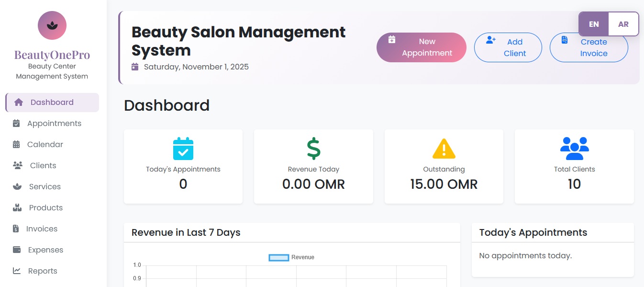Click the Add Client button
Viewport: 644px width, 287px height.
click(508, 47)
